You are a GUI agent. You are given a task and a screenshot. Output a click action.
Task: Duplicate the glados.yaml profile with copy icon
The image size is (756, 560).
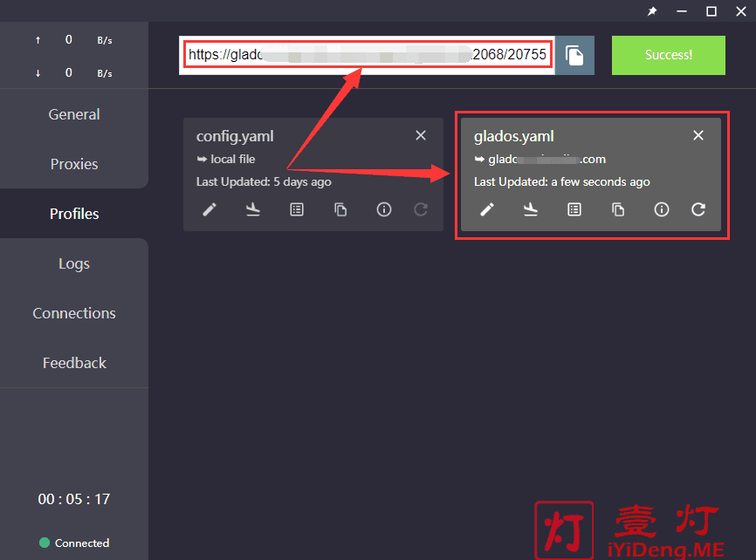click(618, 209)
